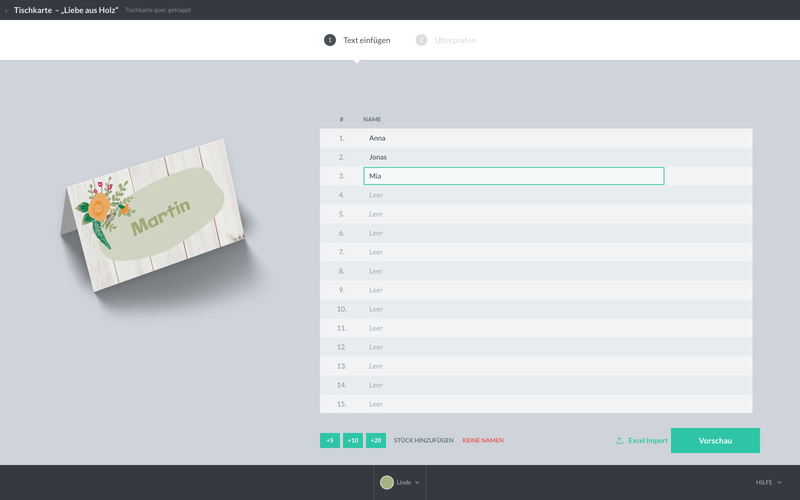Screen dimensions: 800x500
Task: Click the Excel Import link
Action: (647, 440)
